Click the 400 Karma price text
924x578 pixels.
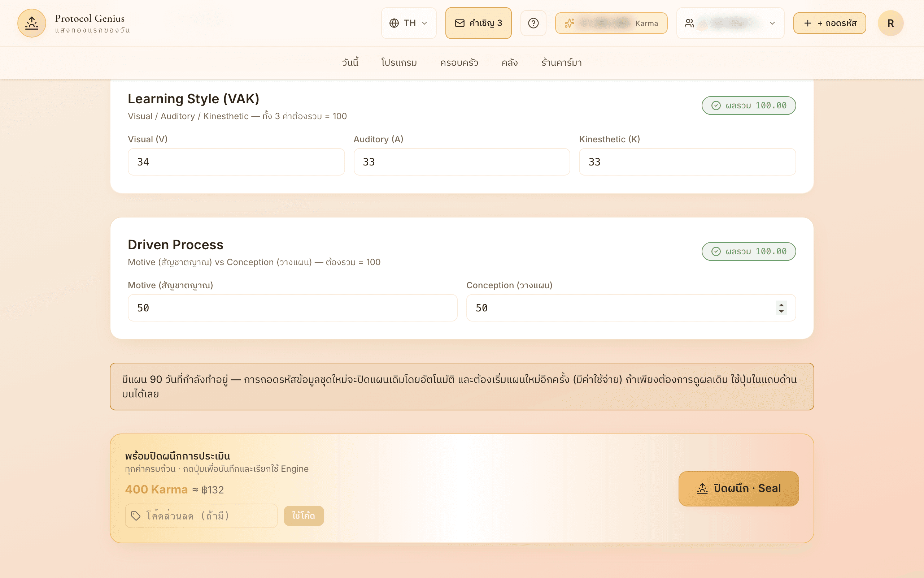[x=156, y=489]
